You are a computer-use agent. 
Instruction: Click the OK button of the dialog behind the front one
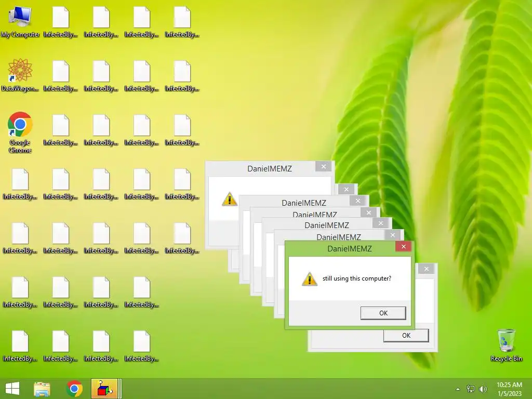click(406, 336)
